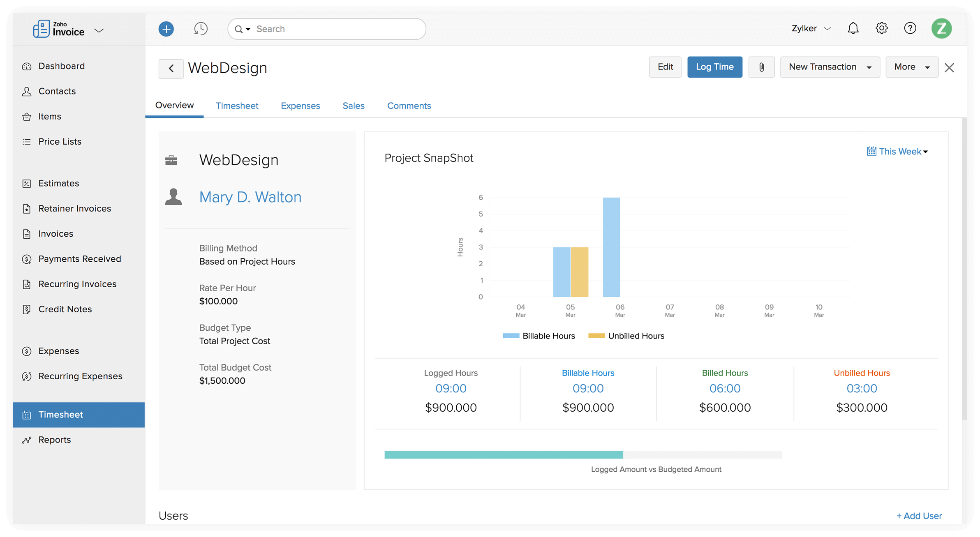
Task: Click the attachment paperclip icon
Action: (x=761, y=67)
